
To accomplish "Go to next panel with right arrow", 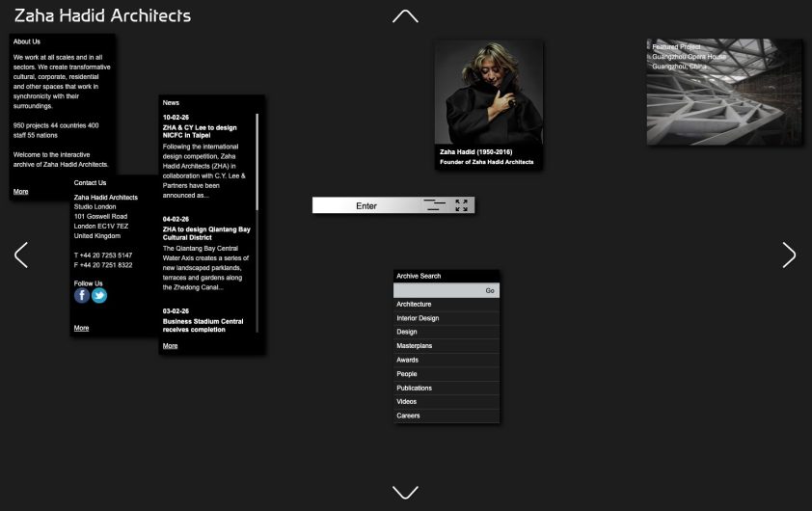I will 789,255.
